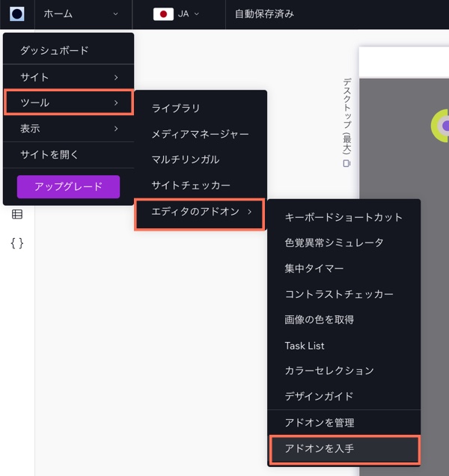Select 画像の色を取得 add-on

[x=344, y=320]
